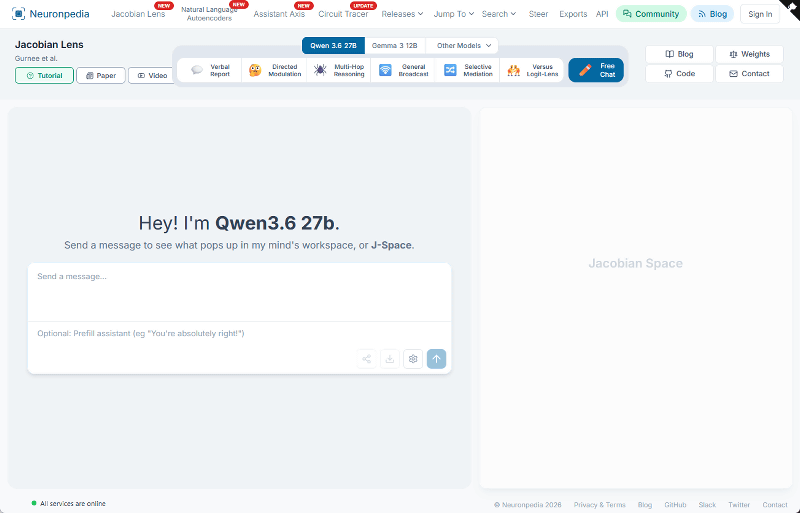
Task: Open Natural Language Autoencoders nav item
Action: pyautogui.click(x=209, y=14)
